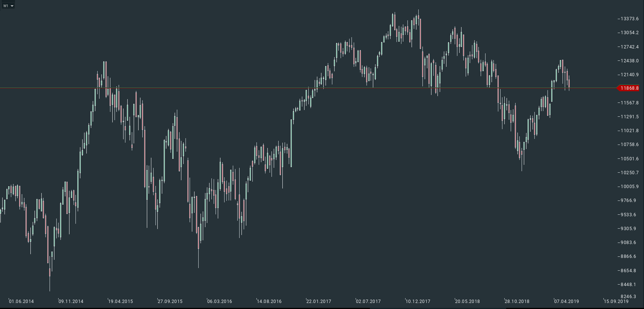
Task: Click the 06.03.2016 date marker
Action: coord(219,301)
